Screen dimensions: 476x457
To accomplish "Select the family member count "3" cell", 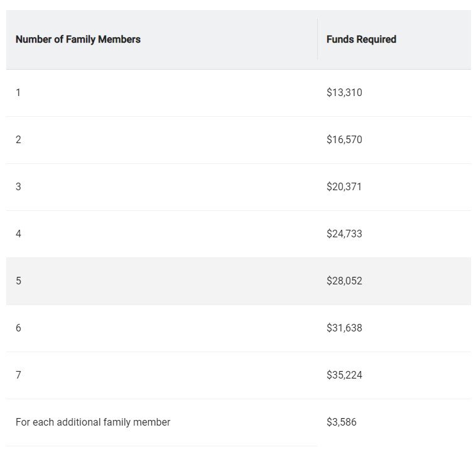I will pyautogui.click(x=18, y=187).
